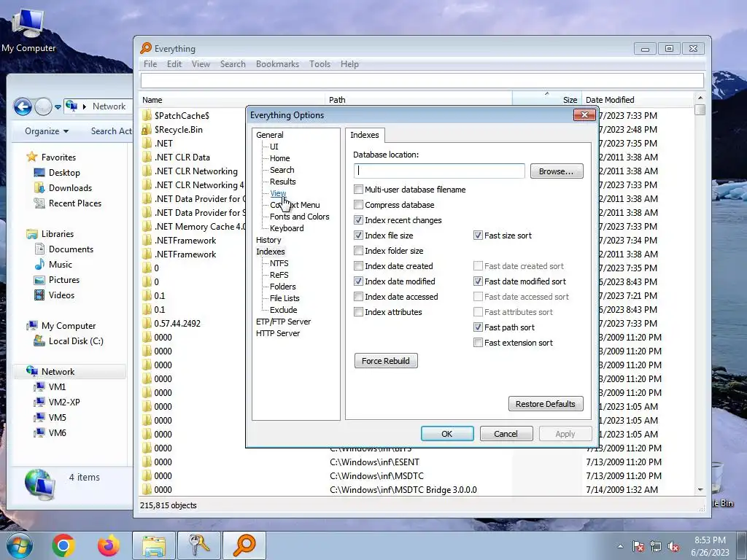
Task: Sort results by Date Modified column
Action: pos(638,99)
